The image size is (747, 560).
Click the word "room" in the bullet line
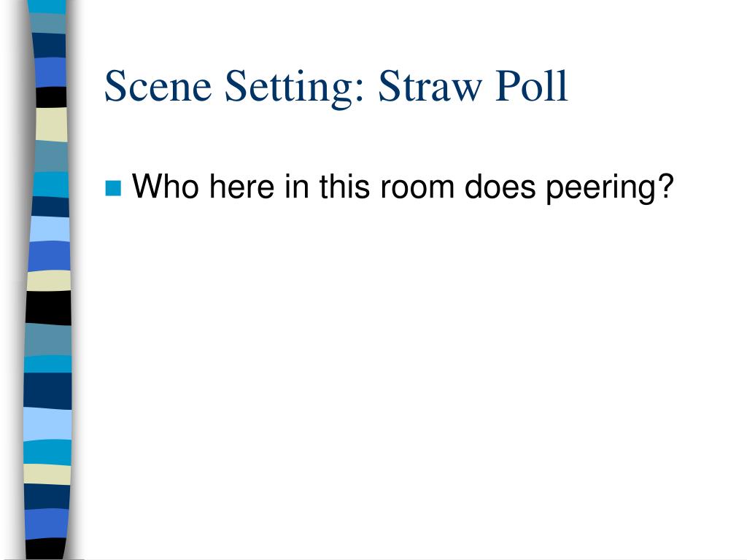pyautogui.click(x=417, y=189)
